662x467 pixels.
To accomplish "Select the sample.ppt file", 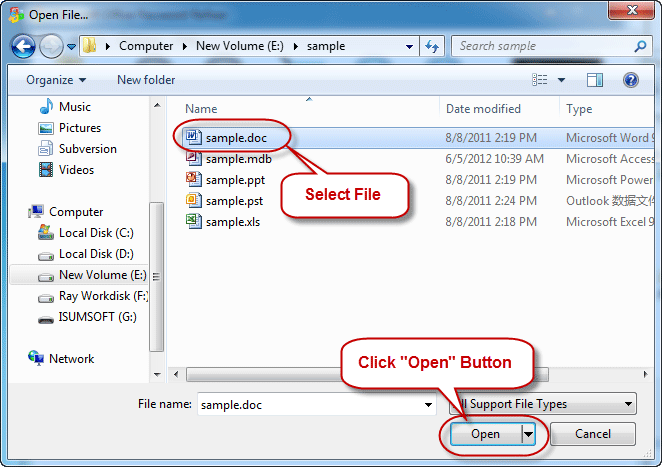I will click(235, 180).
